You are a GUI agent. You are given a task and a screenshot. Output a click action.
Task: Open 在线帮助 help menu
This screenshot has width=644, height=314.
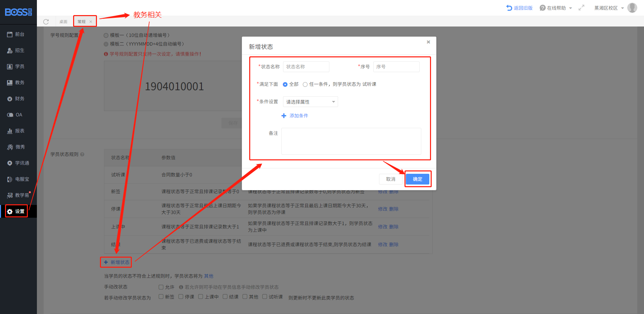(x=555, y=8)
